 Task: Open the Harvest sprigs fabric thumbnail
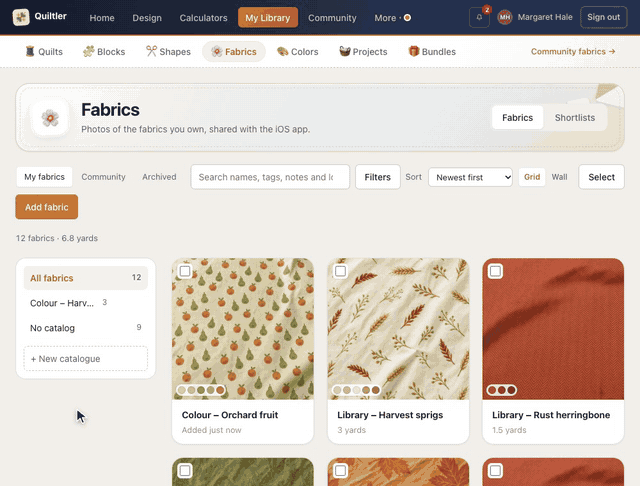[x=398, y=328]
